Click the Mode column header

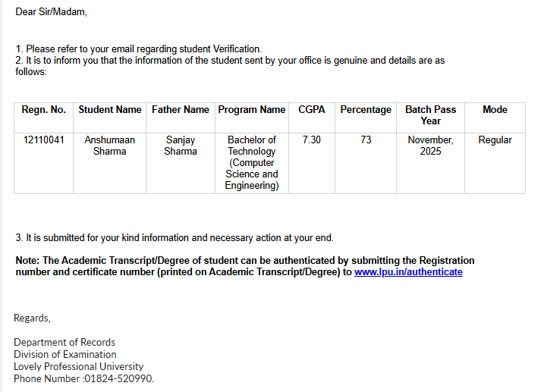(x=495, y=110)
